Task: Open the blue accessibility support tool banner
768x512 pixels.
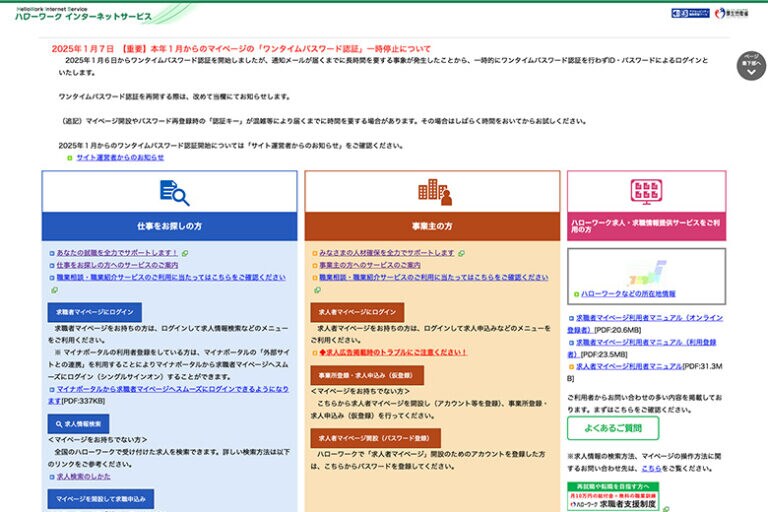Action: coord(690,13)
